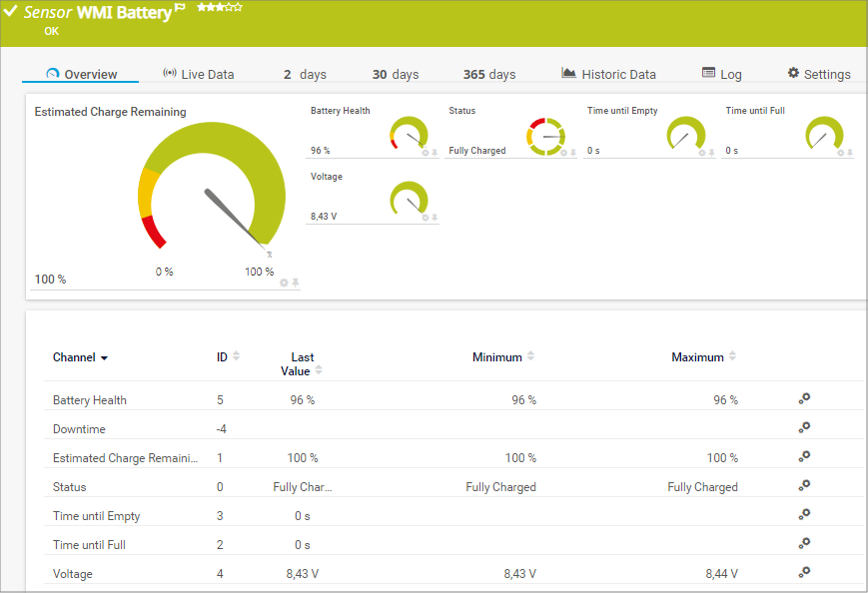The width and height of the screenshot is (868, 593).
Task: Sort by the ID column arrows
Action: (x=236, y=356)
